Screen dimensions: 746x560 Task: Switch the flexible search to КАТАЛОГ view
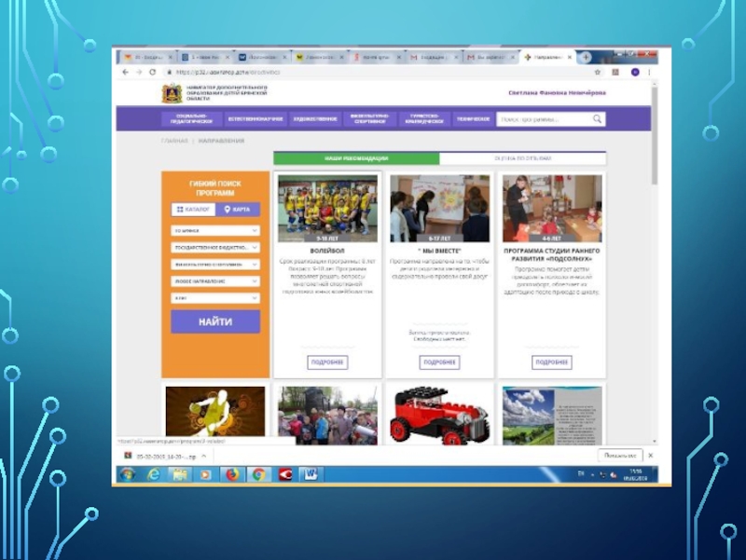(x=193, y=209)
